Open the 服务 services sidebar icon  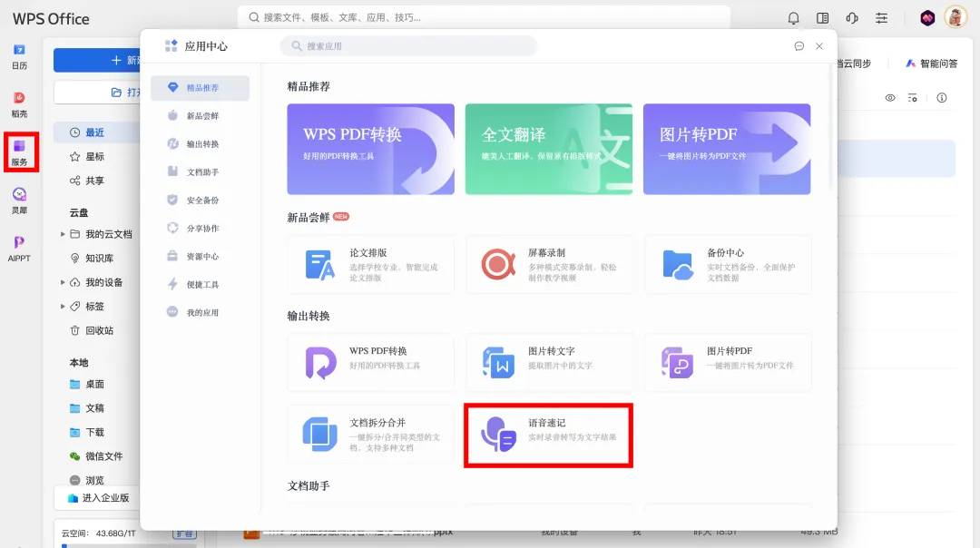click(x=19, y=152)
